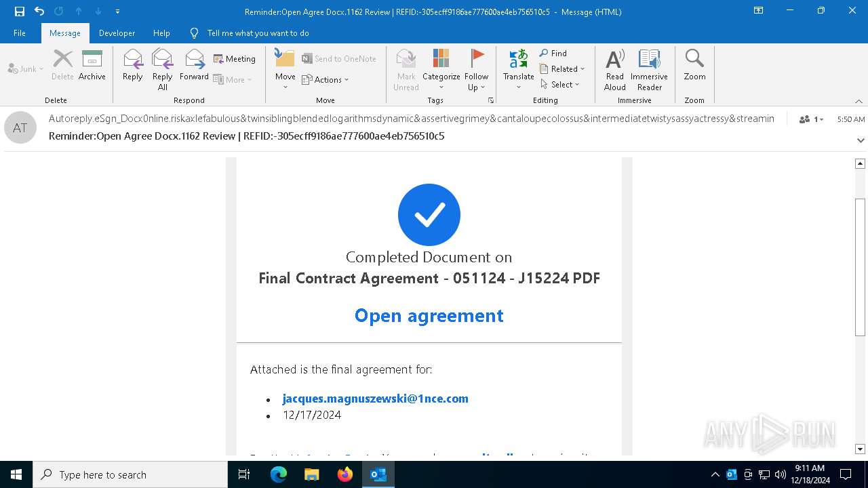Start Read Aloud
The width and height of the screenshot is (868, 488).
(615, 69)
